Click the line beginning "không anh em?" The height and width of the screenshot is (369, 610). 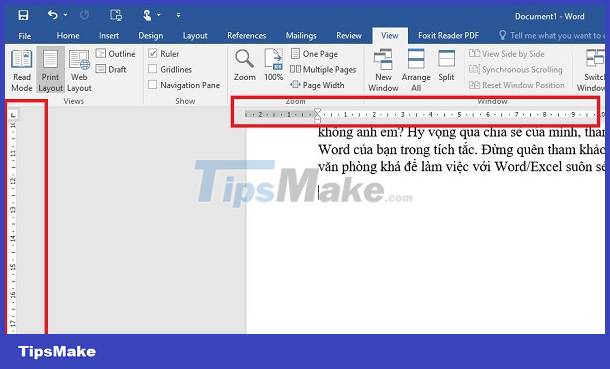[461, 132]
